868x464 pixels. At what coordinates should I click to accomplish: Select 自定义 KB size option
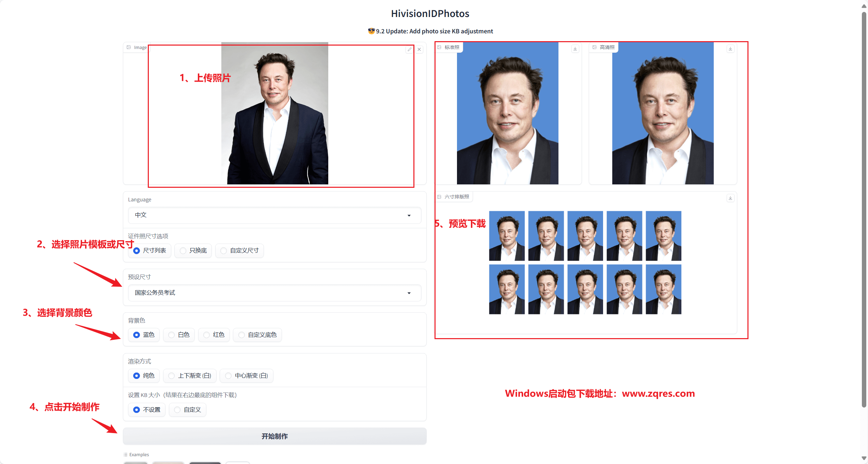(x=188, y=410)
